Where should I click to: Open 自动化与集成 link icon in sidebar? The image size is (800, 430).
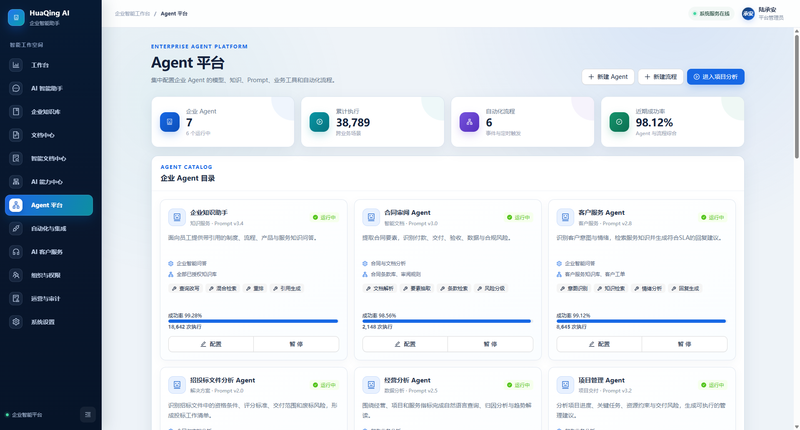16,229
